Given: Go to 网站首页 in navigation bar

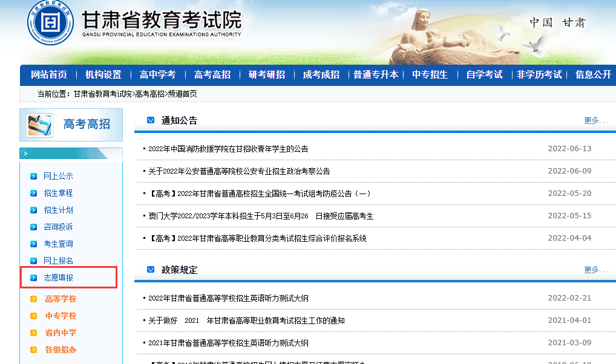Looking at the screenshot, I should pos(48,75).
